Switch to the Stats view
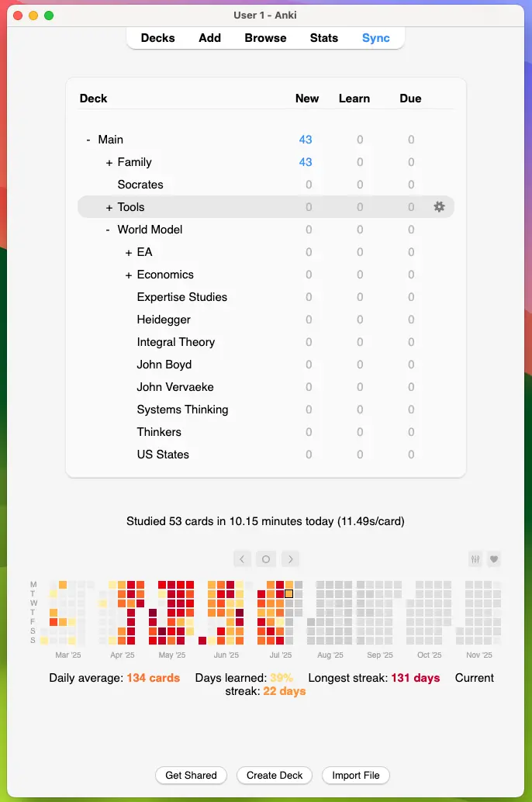 pyautogui.click(x=324, y=38)
